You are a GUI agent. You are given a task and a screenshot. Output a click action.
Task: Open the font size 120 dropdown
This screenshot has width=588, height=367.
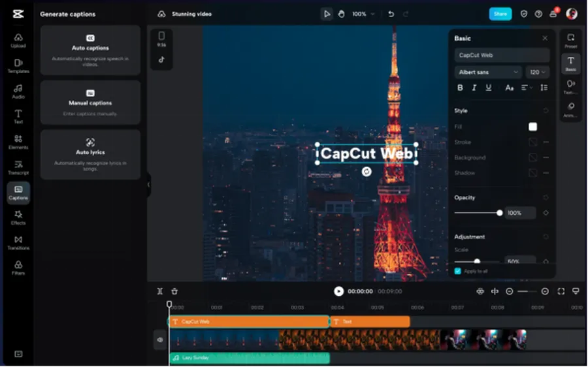click(x=538, y=72)
